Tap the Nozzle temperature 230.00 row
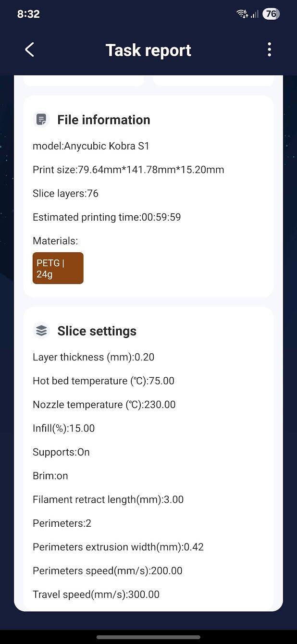Image resolution: width=297 pixels, height=644 pixels. click(104, 405)
